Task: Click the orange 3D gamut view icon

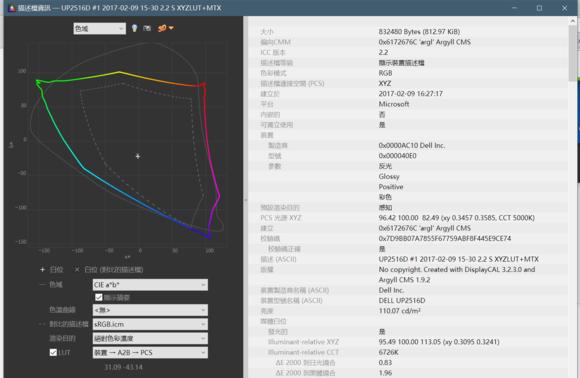Action: 162,28
